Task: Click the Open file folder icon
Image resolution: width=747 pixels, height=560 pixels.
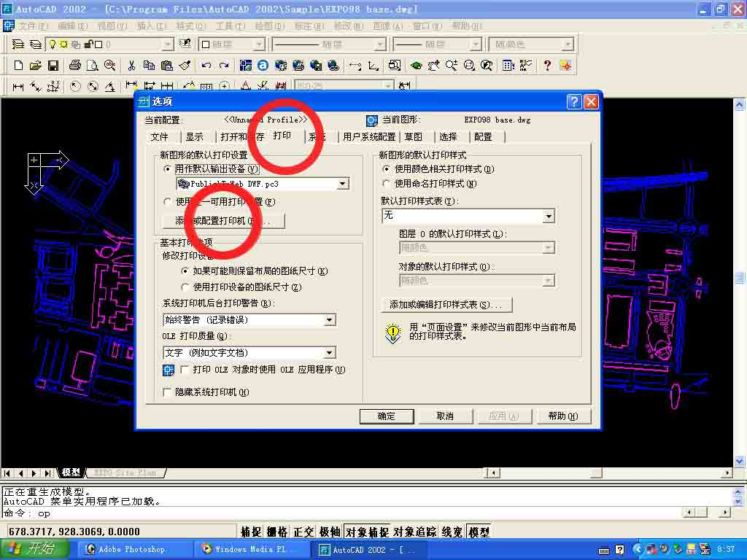Action: [35, 65]
